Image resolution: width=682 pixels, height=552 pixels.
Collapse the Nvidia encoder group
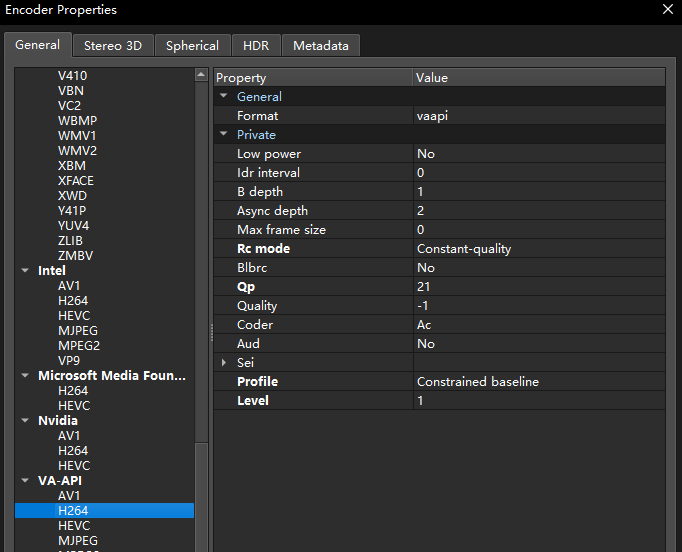[25, 421]
